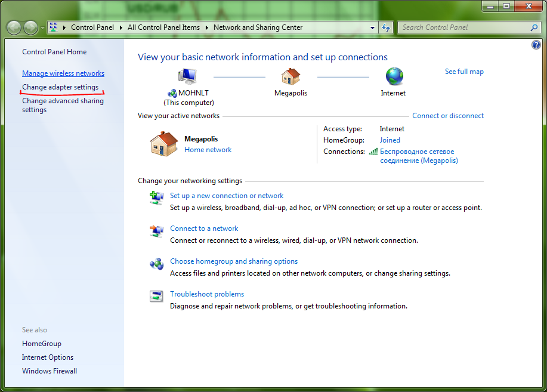The image size is (547, 392).
Task: Click the address bar refresh button
Action: 386,27
